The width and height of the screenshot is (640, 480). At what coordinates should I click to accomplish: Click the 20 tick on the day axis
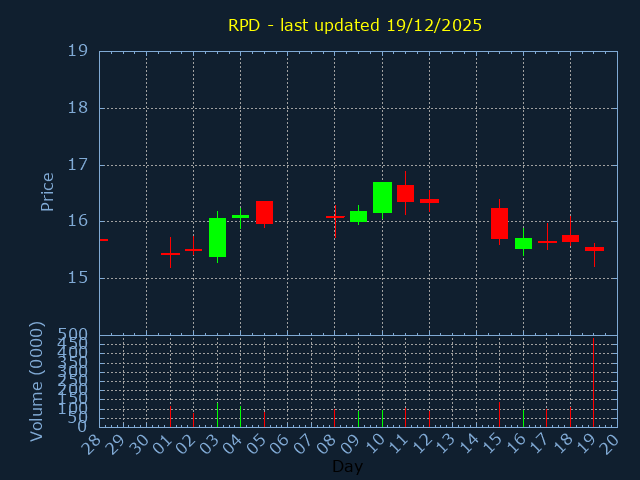click(x=609, y=443)
